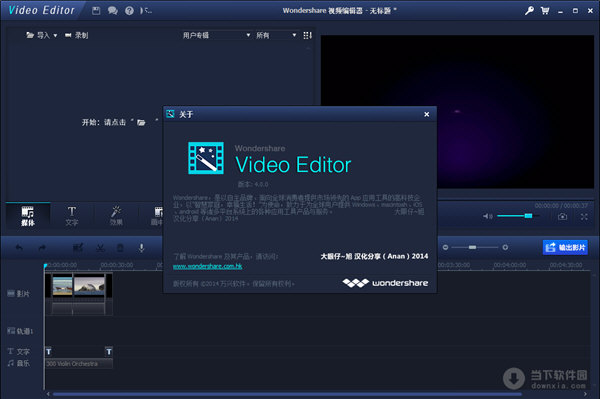Screen dimensions: 600x399
Task: Adjust the timeline zoom slider
Action: [x=475, y=248]
